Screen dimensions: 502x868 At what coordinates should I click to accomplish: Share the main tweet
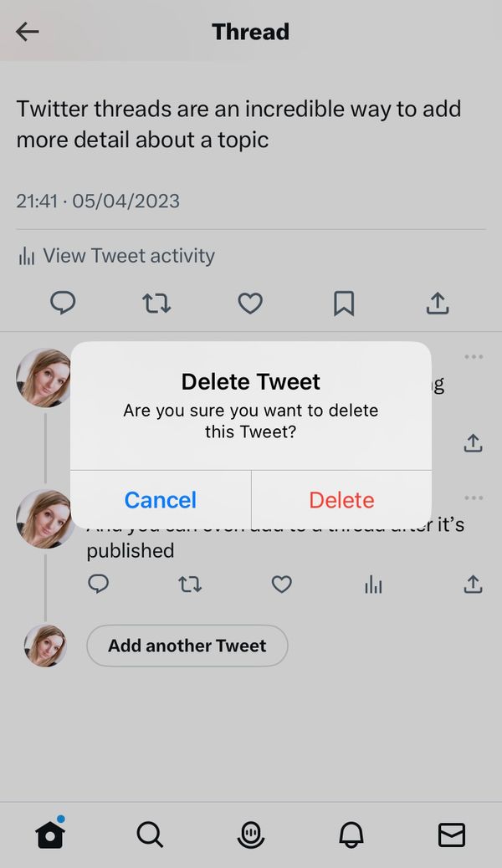(x=438, y=303)
